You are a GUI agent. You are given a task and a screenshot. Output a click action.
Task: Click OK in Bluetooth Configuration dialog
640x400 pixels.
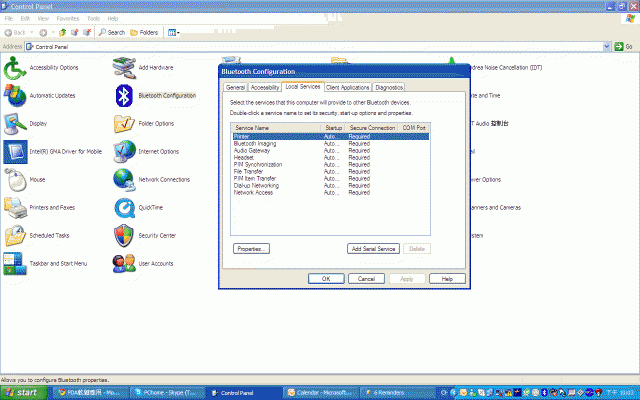(x=326, y=279)
